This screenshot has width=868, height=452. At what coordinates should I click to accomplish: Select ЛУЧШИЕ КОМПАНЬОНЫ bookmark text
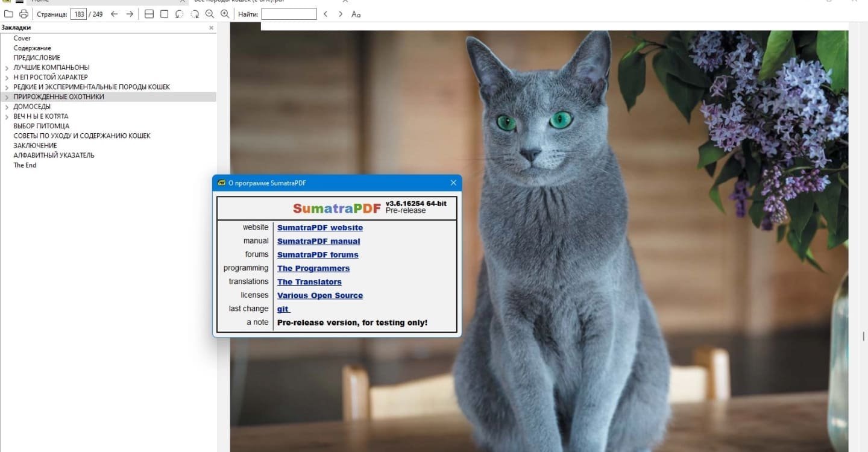pyautogui.click(x=51, y=67)
